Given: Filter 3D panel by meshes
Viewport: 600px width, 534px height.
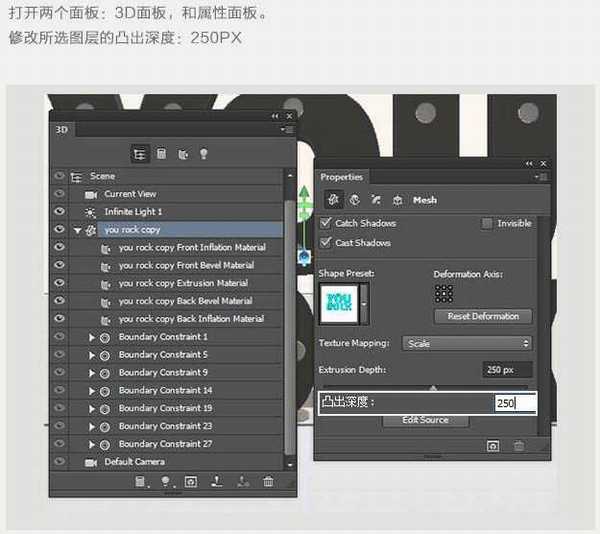Looking at the screenshot, I should pos(161,154).
